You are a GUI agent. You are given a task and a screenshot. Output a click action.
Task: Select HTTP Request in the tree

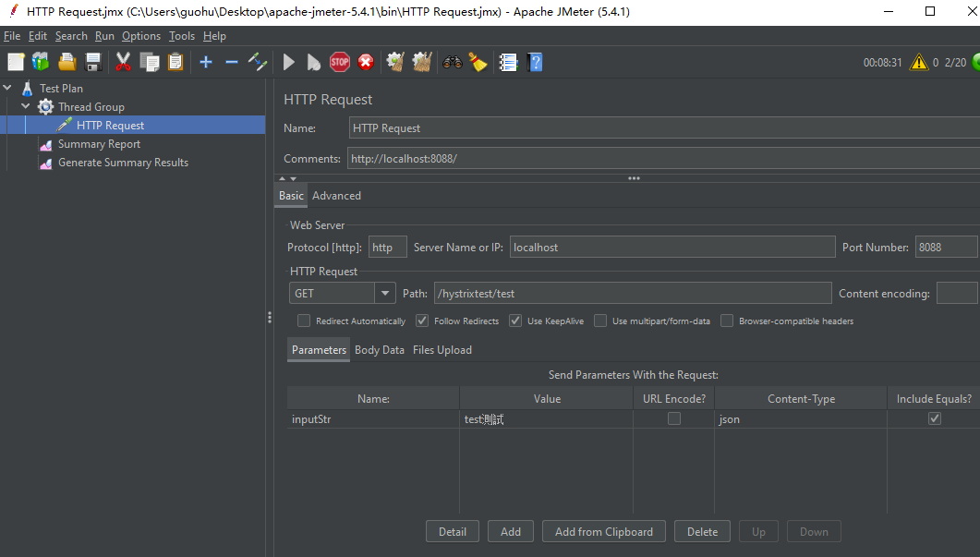click(110, 125)
